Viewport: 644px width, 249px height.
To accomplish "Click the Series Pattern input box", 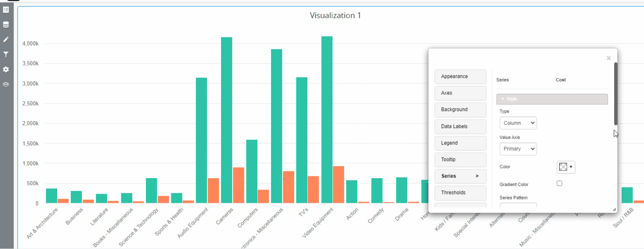I will click(518, 205).
